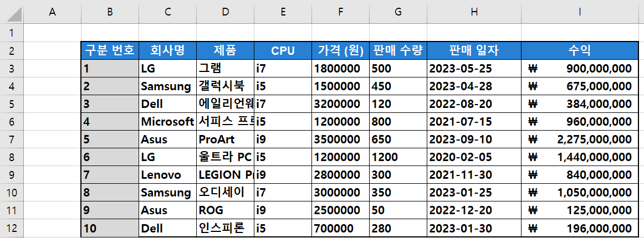644x238 pixels.
Task: Select column B header
Action: pyautogui.click(x=110, y=12)
